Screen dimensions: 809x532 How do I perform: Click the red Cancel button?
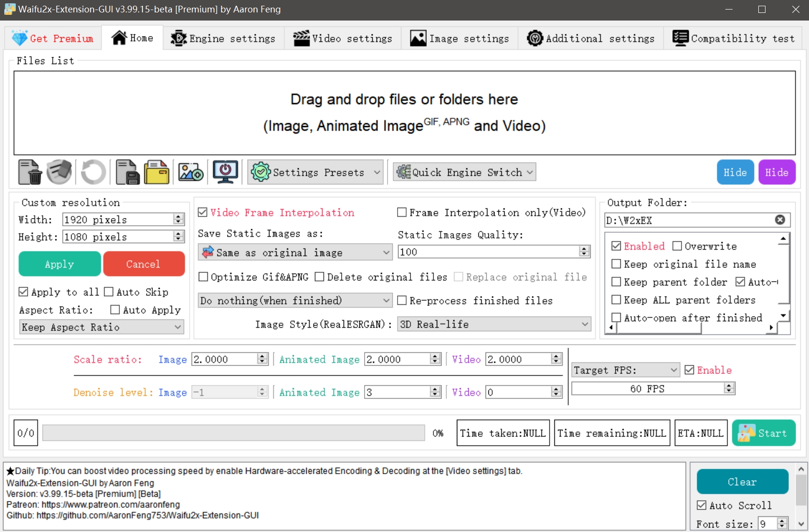pos(144,264)
